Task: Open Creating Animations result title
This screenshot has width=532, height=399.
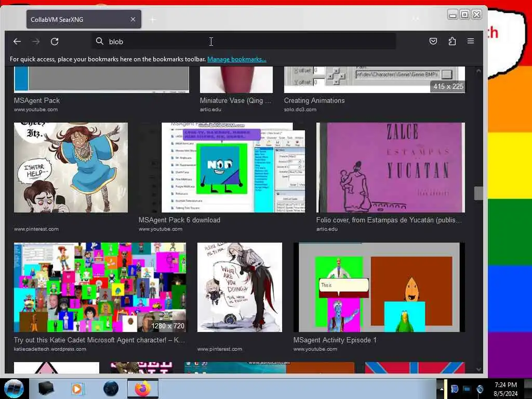Action: (x=314, y=100)
